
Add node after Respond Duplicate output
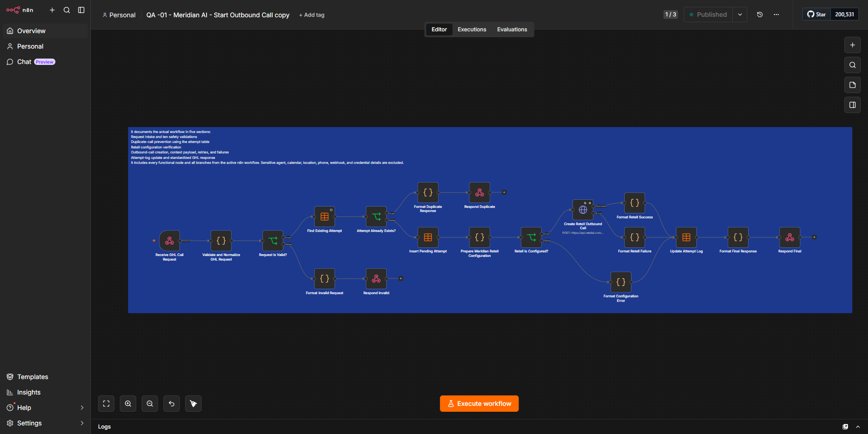pyautogui.click(x=504, y=192)
